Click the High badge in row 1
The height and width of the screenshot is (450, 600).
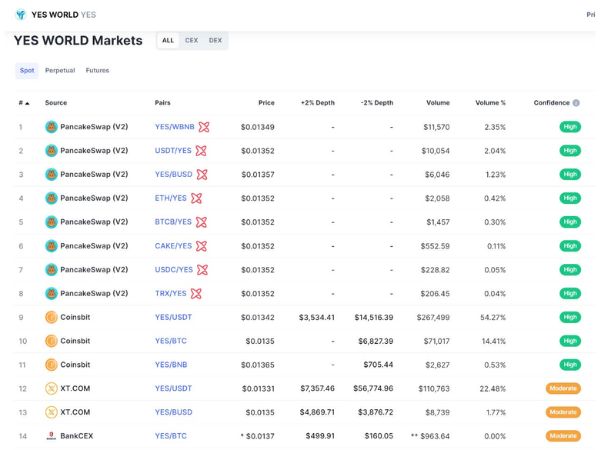[x=570, y=127]
